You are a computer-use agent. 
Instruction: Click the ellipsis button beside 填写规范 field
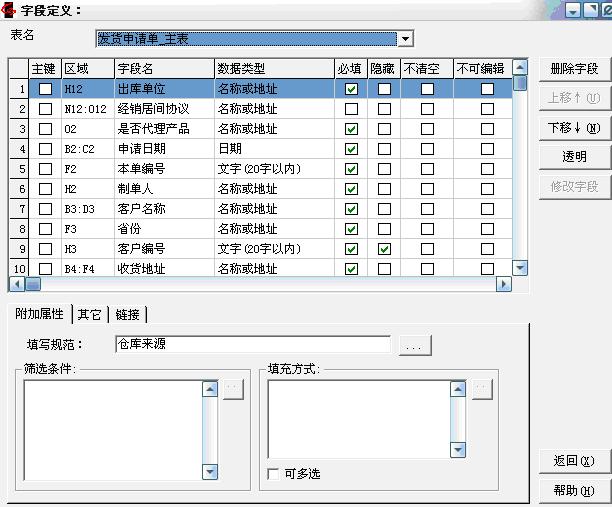pyautogui.click(x=415, y=345)
